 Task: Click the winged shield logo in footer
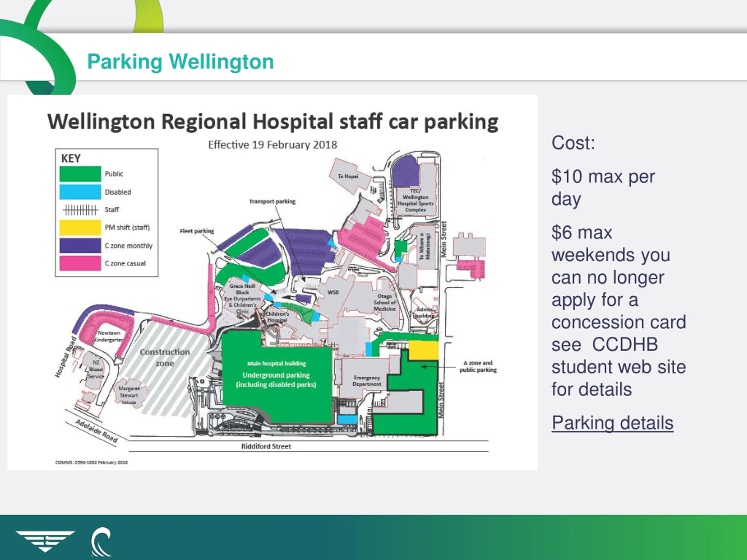pos(45,541)
